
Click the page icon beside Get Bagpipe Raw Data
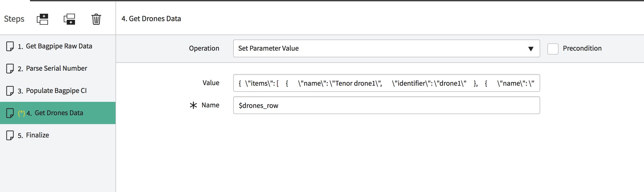(10, 46)
